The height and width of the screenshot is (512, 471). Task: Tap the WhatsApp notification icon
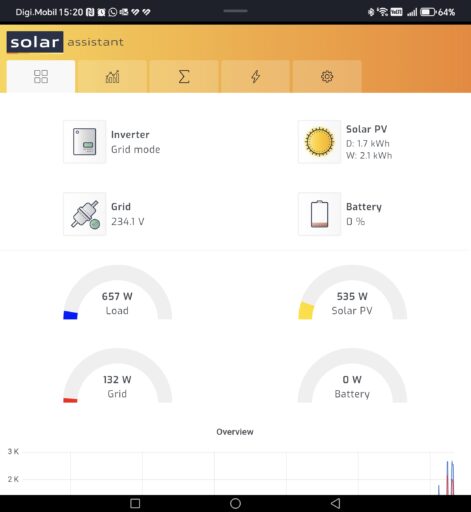(113, 12)
